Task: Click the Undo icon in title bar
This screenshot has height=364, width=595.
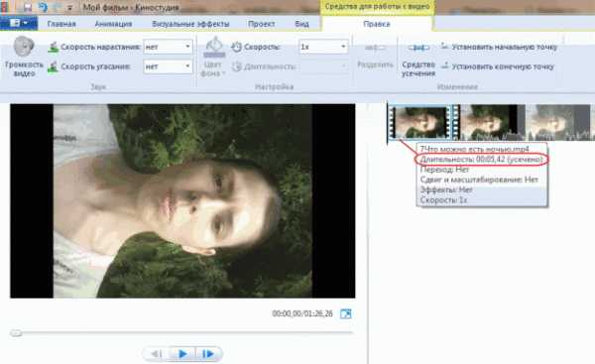Action: (x=43, y=7)
